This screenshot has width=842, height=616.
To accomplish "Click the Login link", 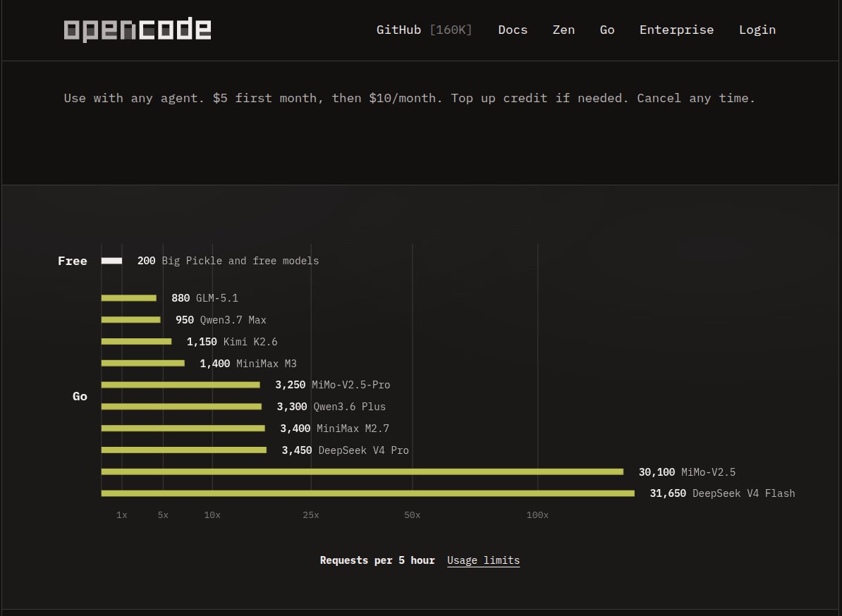I will coord(757,30).
